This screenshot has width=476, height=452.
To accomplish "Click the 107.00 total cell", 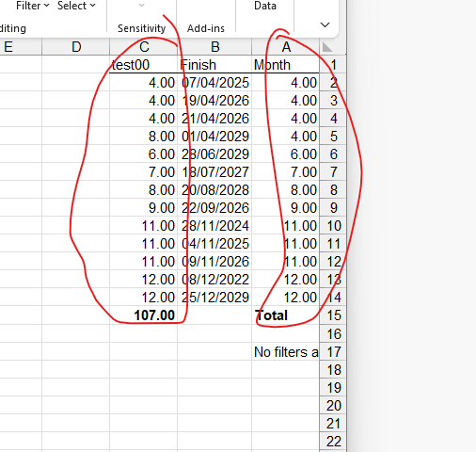I will (x=144, y=315).
